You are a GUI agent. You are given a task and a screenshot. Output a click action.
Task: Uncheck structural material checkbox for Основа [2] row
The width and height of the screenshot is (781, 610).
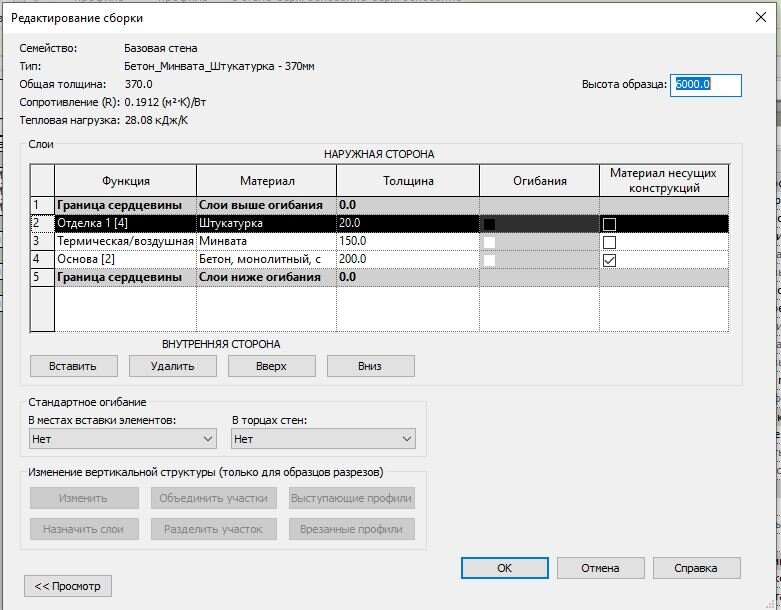[x=609, y=260]
